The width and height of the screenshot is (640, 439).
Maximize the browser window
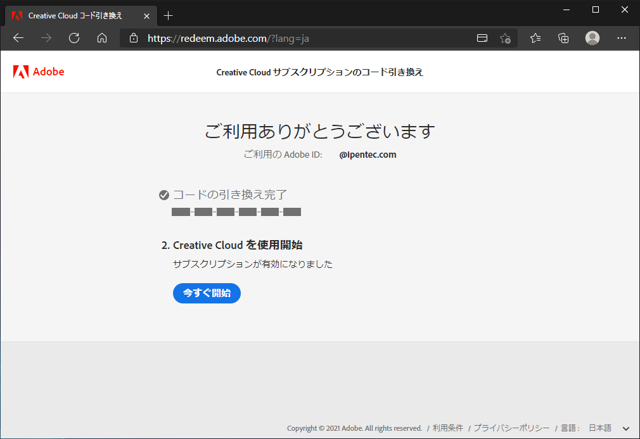pyautogui.click(x=596, y=10)
